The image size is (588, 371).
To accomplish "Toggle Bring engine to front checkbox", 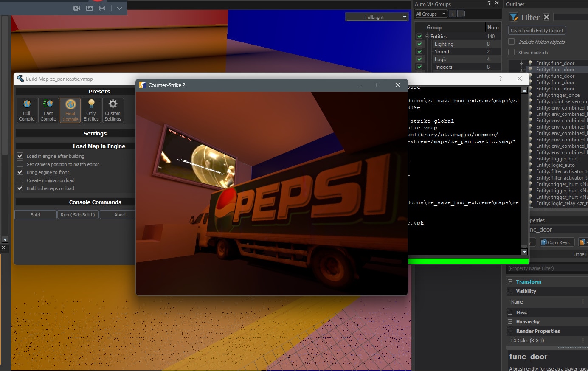I will (20, 172).
